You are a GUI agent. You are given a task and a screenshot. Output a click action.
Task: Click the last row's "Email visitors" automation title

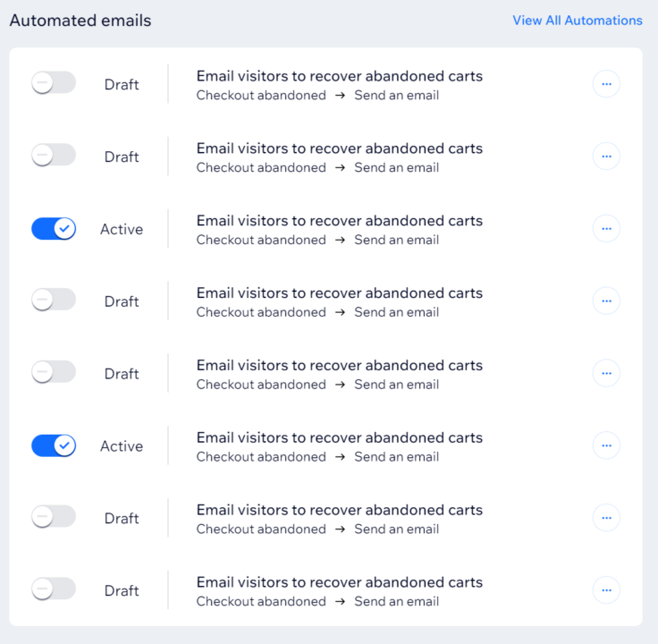pyautogui.click(x=339, y=582)
